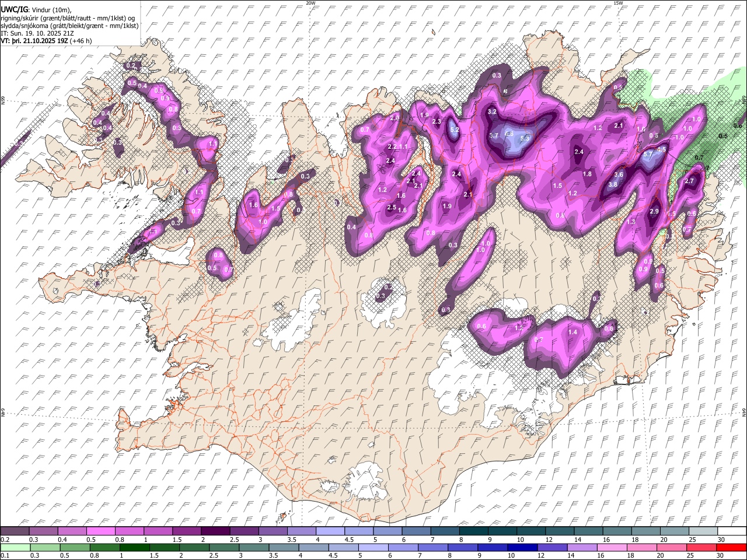Click the bright pink 0.5–0.8 swatch in top legend row

coord(100,531)
